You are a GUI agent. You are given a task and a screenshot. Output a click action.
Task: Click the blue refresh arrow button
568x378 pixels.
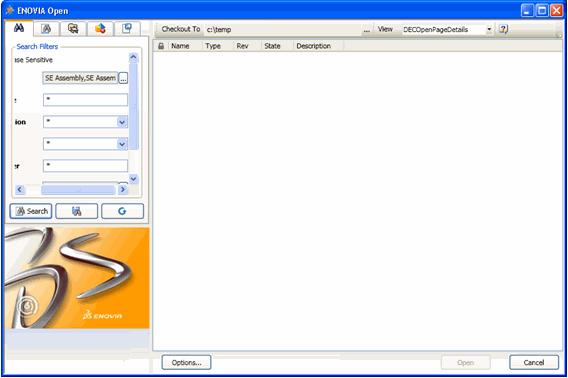point(122,211)
